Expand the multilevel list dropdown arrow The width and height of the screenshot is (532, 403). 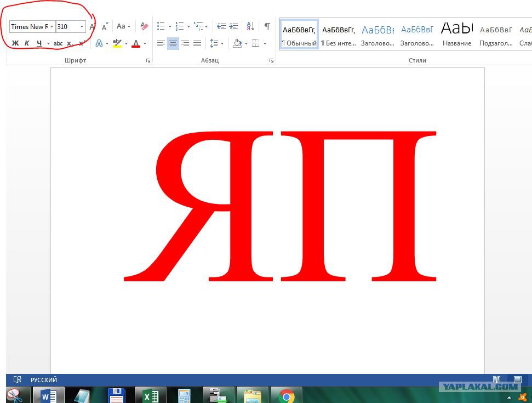point(207,26)
